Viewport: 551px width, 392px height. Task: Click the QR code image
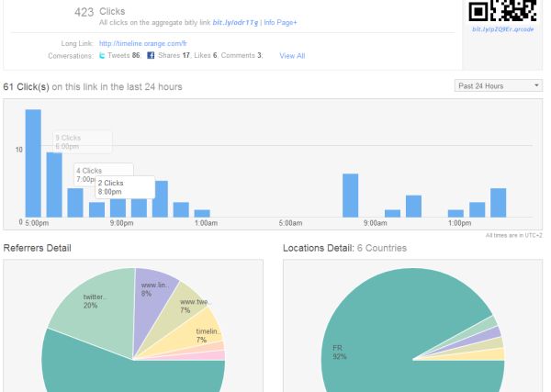pos(502,10)
